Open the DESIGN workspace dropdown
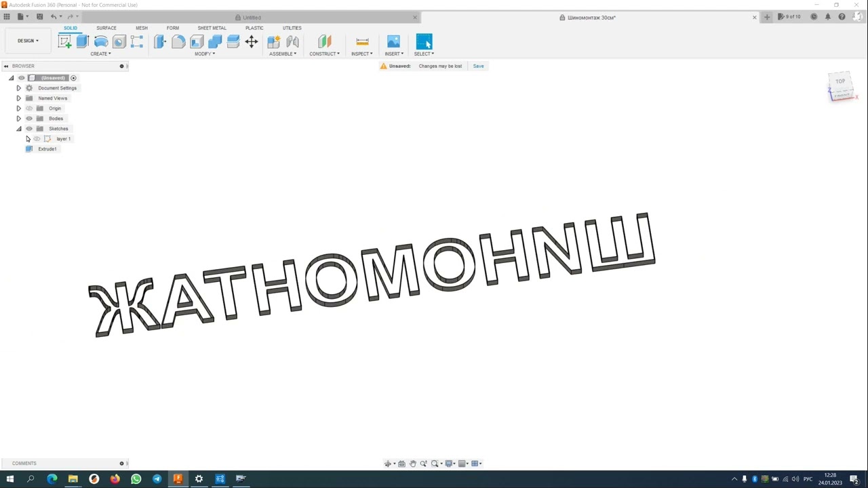 click(x=28, y=41)
